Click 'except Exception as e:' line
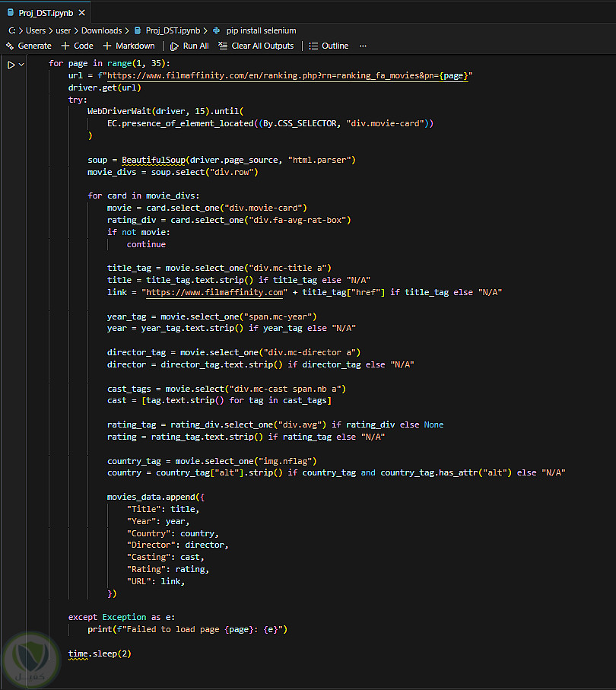This screenshot has height=690, width=616. 122,618
